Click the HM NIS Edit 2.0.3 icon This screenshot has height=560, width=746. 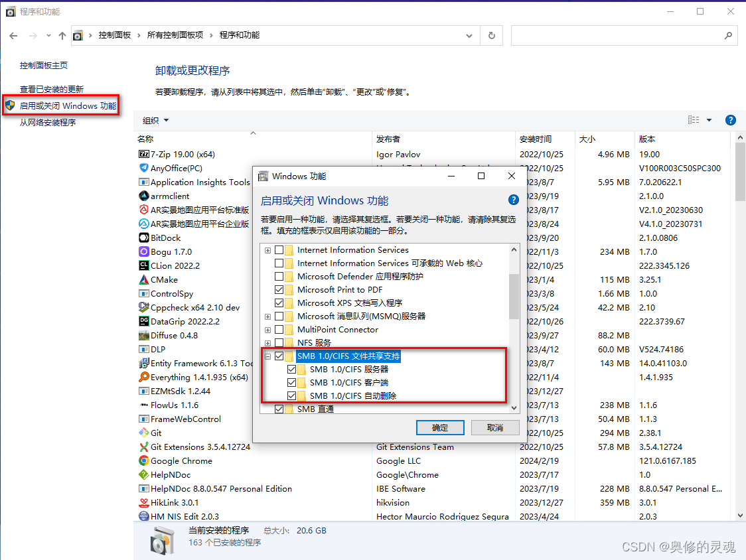(143, 516)
